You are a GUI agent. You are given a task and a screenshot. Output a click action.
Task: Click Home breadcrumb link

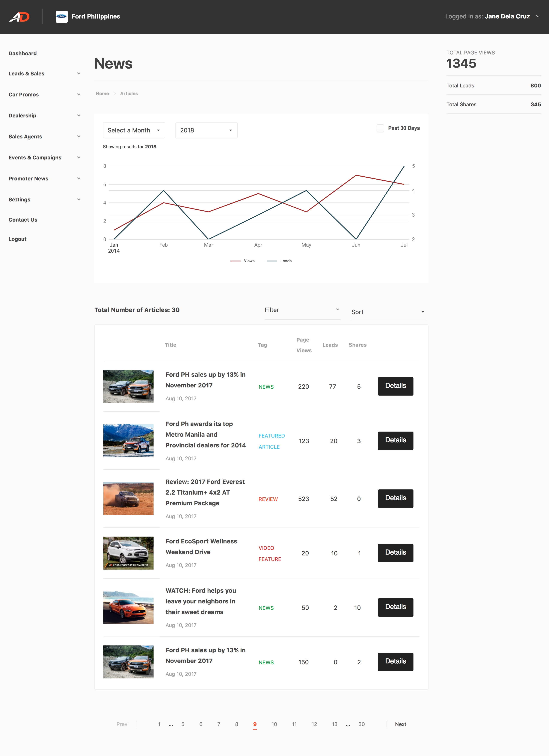pos(102,94)
